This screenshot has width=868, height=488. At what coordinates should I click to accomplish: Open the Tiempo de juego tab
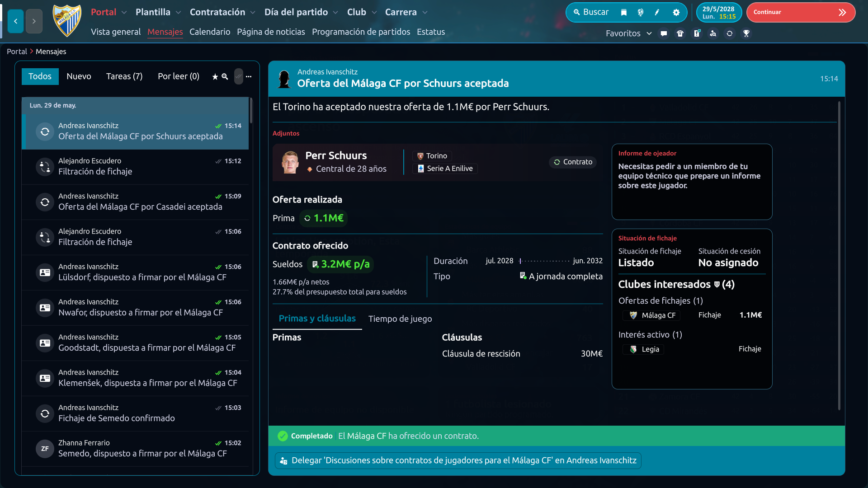point(400,319)
